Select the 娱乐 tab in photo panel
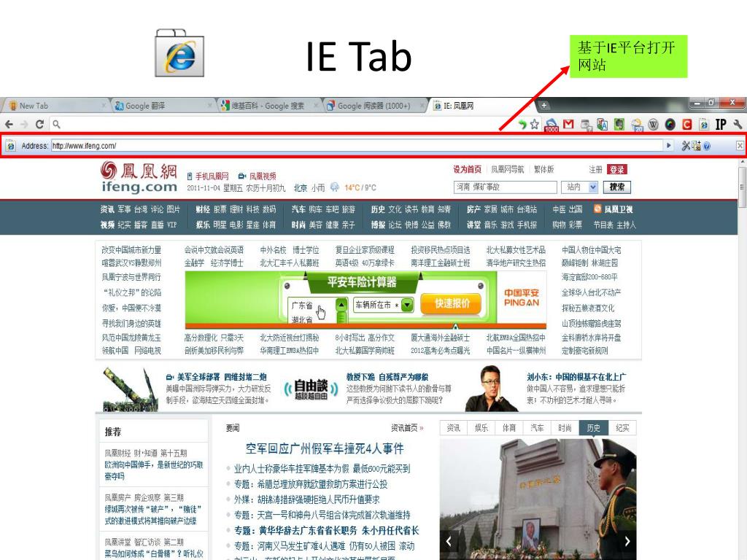Screen dimensions: 747x560 [x=481, y=428]
